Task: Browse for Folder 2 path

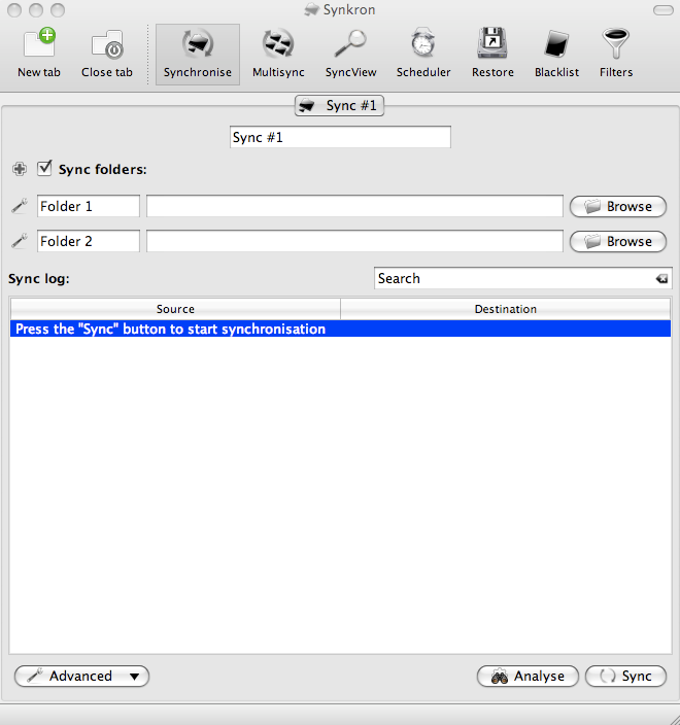Action: click(x=618, y=241)
